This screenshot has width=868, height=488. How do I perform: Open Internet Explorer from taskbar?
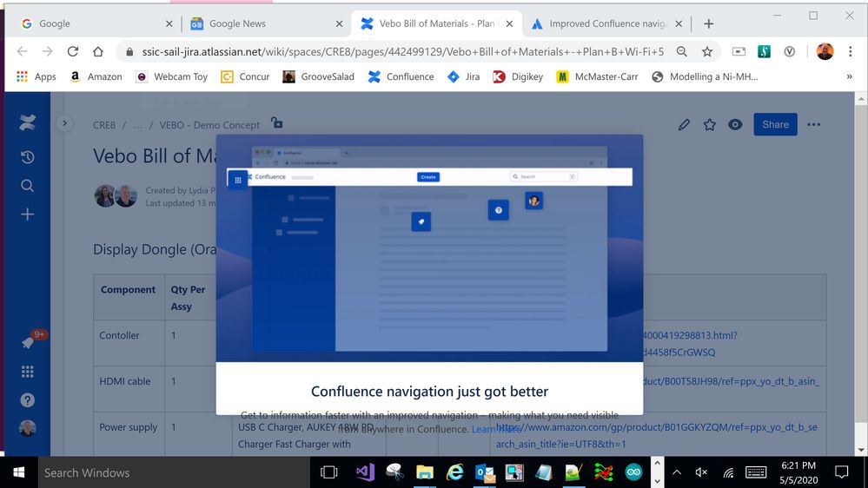455,472
